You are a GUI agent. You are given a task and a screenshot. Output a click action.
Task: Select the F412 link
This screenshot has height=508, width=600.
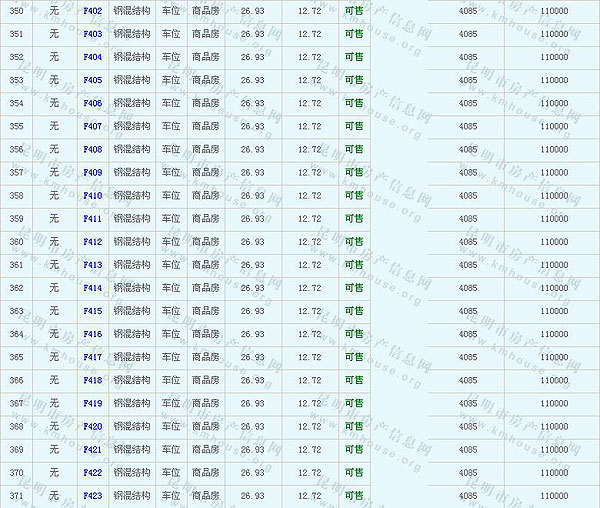[92, 241]
